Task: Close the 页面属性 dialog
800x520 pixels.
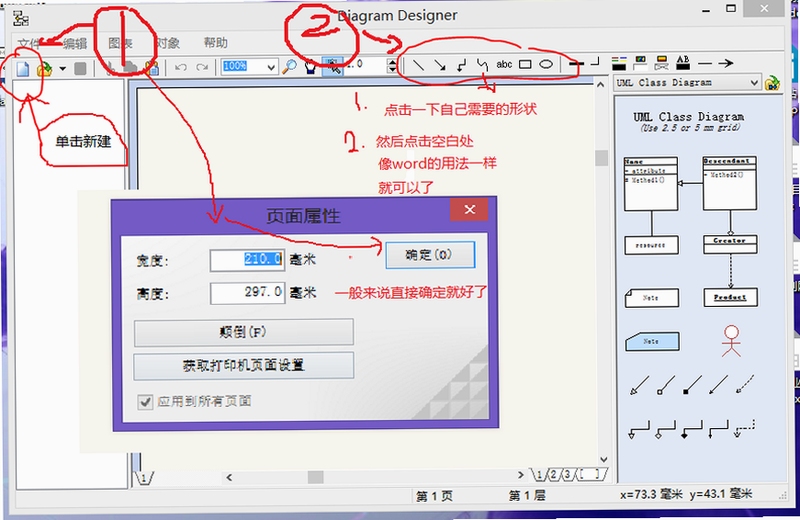Action: pos(469,209)
